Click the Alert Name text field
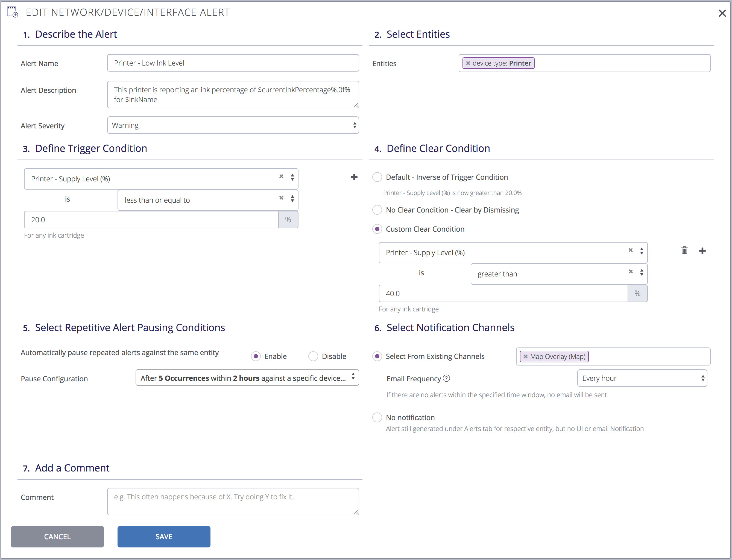This screenshot has height=560, width=732. pyautogui.click(x=233, y=63)
